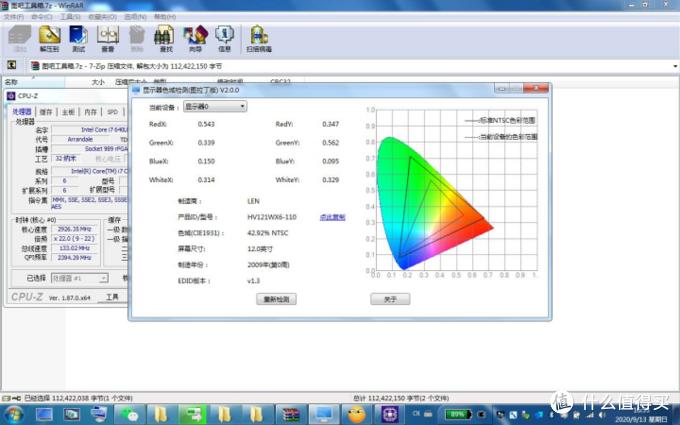
Task: Click the archive icon in the WinRAR address bar
Action: point(35,66)
